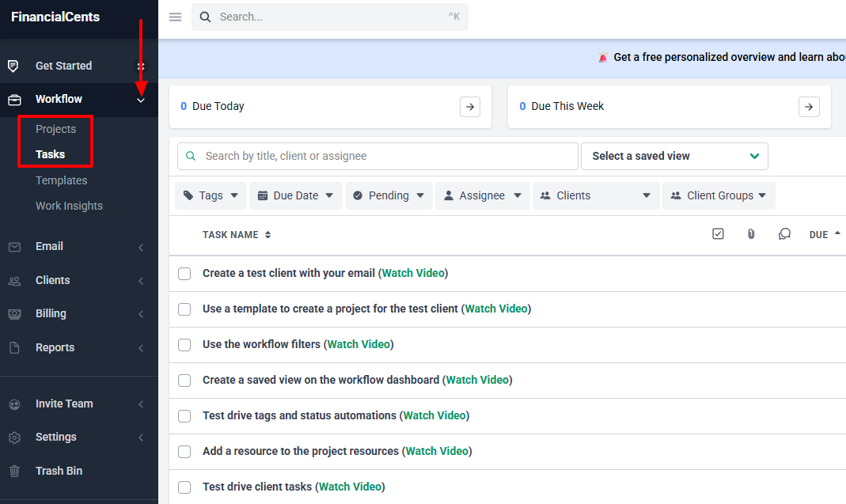
Task: Sort tasks by Task Name header
Action: (237, 235)
